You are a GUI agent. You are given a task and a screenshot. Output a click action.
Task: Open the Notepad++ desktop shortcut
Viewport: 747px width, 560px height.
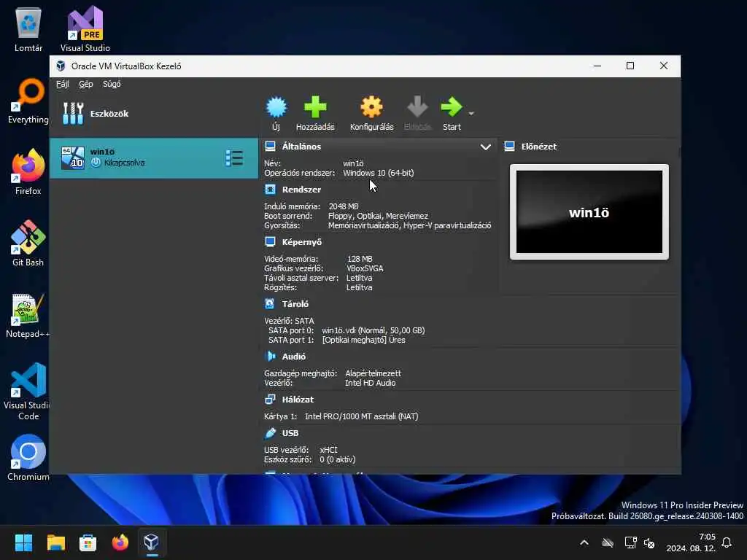(x=28, y=315)
